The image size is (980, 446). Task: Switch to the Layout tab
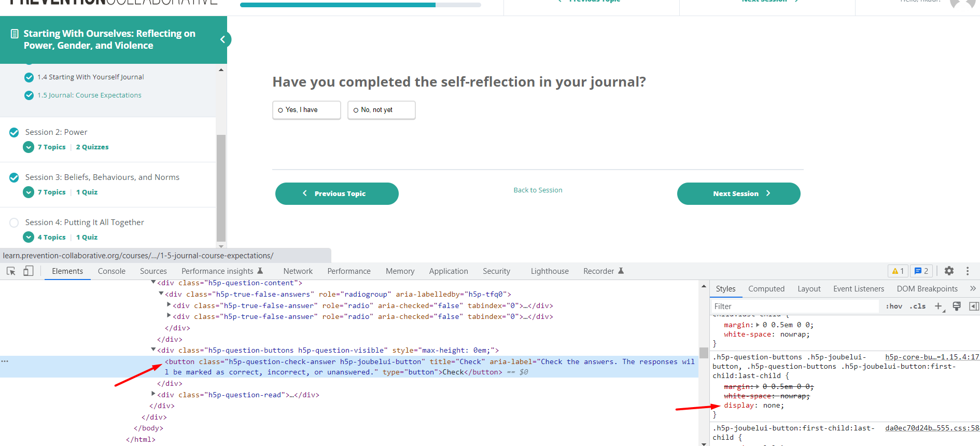click(809, 288)
